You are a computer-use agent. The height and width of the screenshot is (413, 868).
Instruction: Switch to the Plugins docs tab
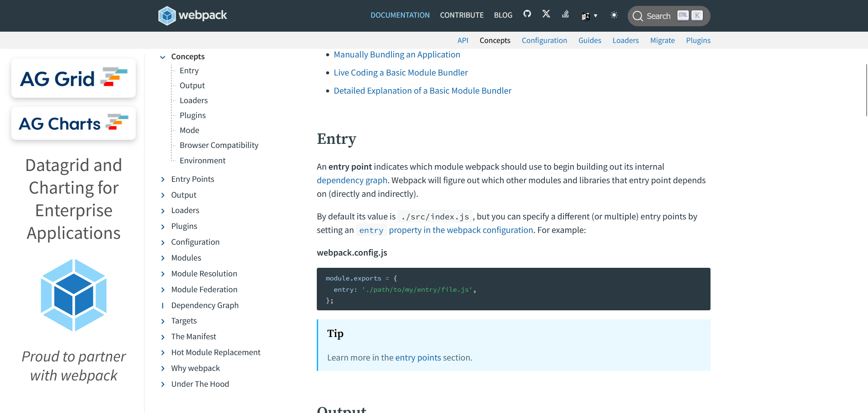pos(698,40)
